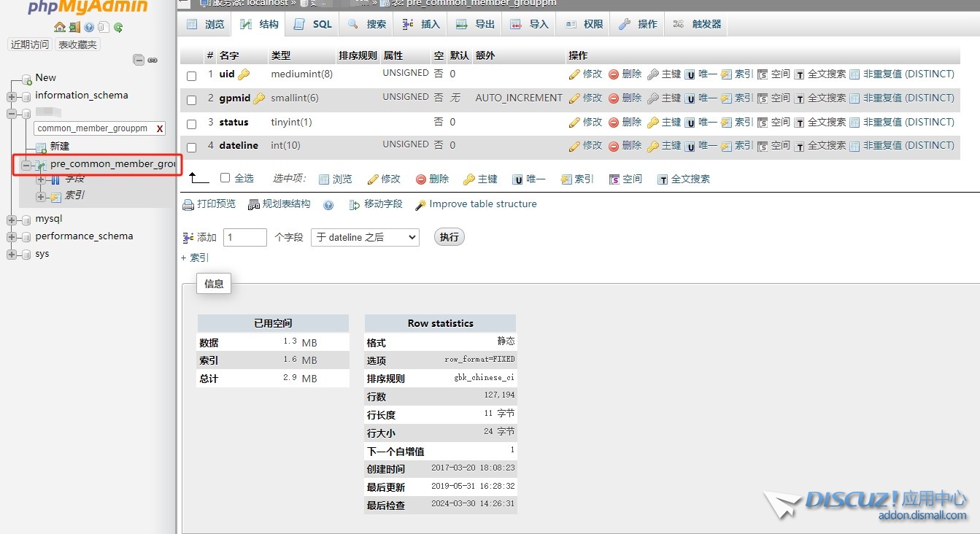Viewport: 980px width, 534px height.
Task: Click 规划表结构 propose structure icon
Action: point(254,205)
